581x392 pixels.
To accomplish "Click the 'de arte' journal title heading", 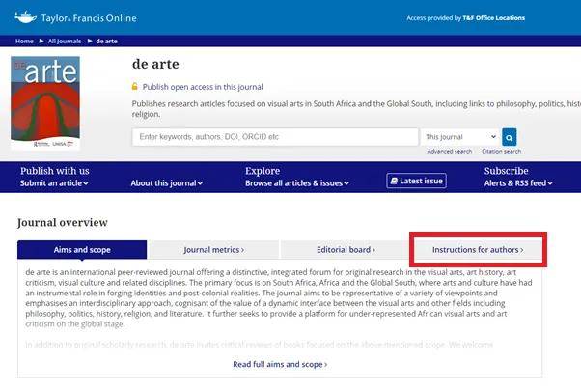I will [155, 64].
